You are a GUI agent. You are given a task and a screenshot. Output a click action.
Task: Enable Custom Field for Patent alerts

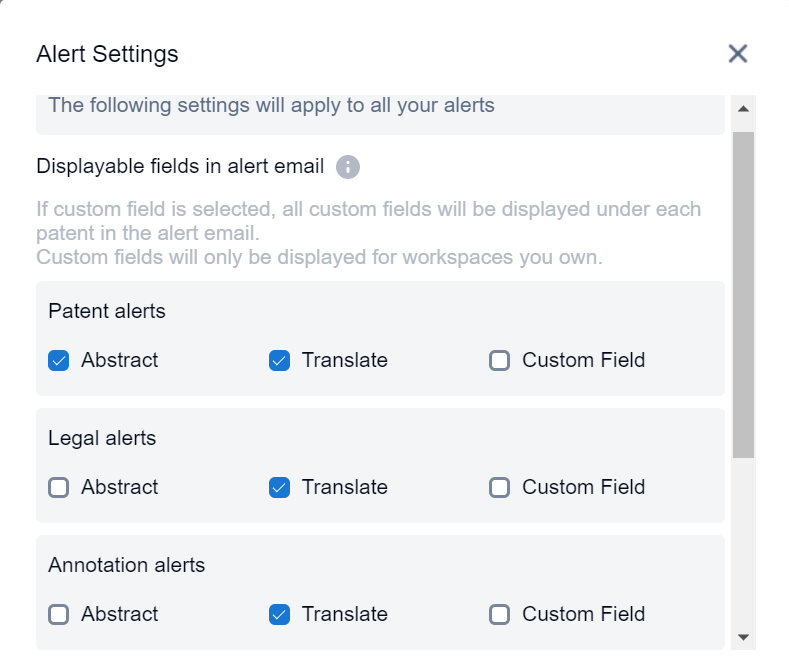500,361
